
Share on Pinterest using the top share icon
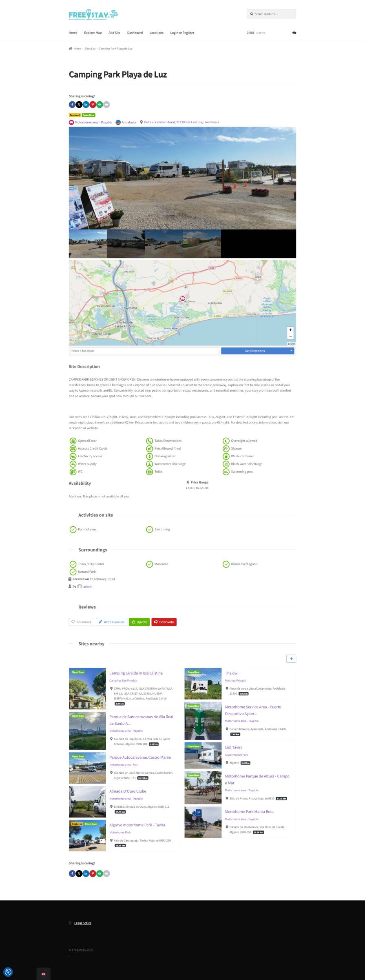click(x=93, y=105)
